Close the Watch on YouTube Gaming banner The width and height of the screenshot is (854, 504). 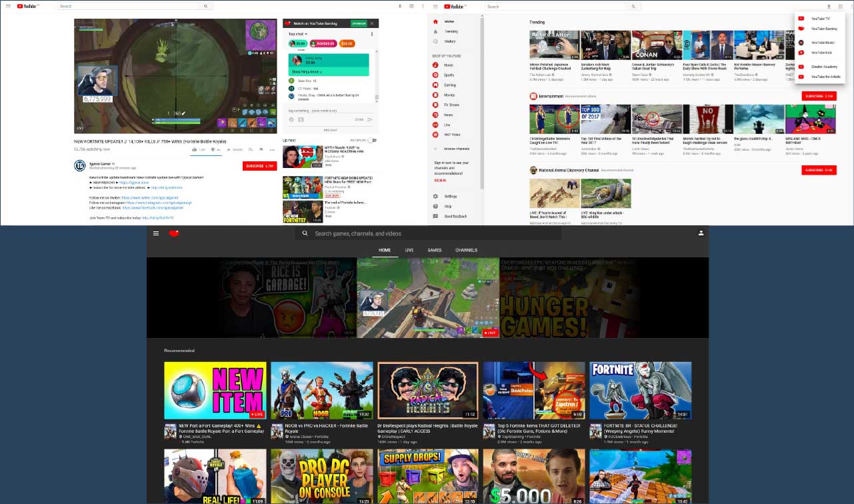tap(373, 23)
